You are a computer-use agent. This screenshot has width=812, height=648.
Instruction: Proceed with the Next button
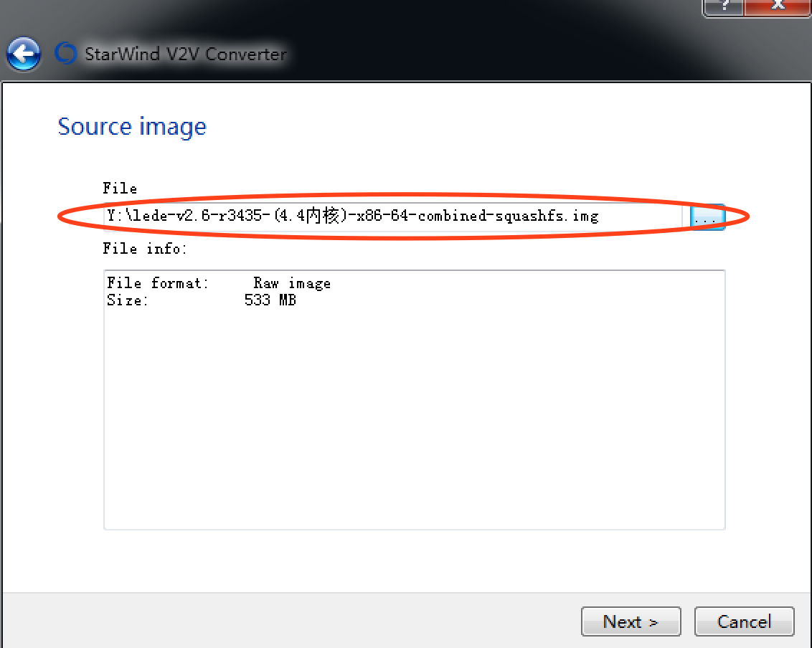pos(631,621)
